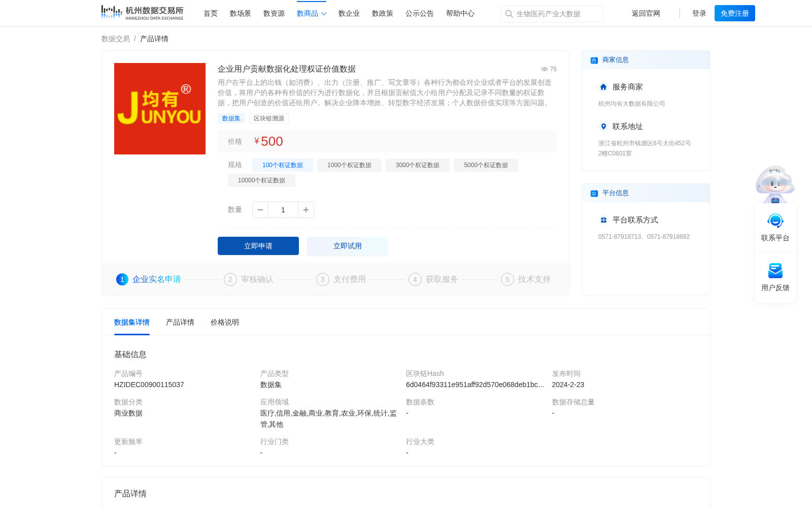Click the 联系地址 location pin icon

603,126
